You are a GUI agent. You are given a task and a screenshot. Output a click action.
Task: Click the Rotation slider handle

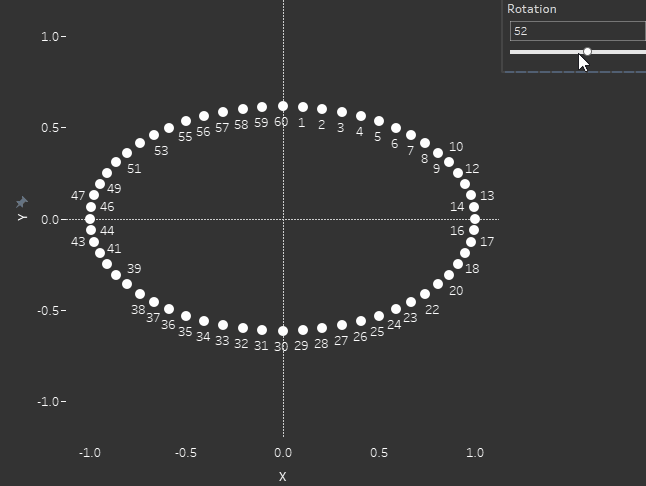pos(587,51)
